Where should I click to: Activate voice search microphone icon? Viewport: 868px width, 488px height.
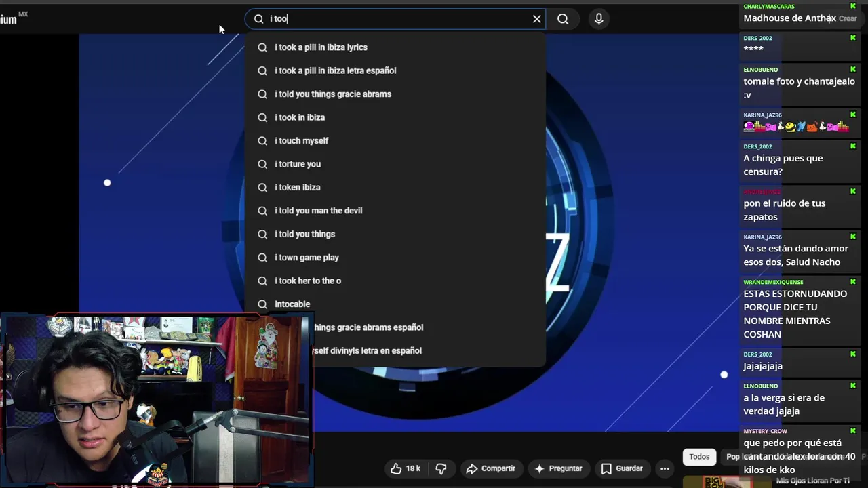[x=599, y=19]
